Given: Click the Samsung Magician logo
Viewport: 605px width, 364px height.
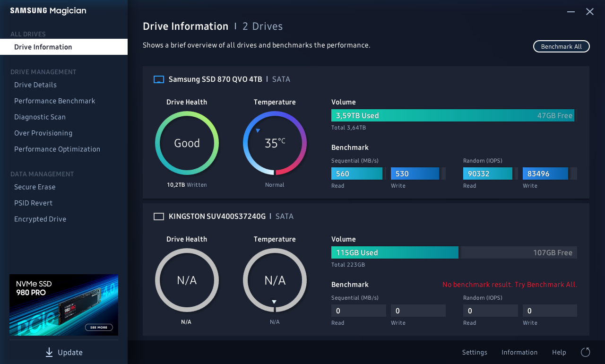Looking at the screenshot, I should tap(48, 11).
